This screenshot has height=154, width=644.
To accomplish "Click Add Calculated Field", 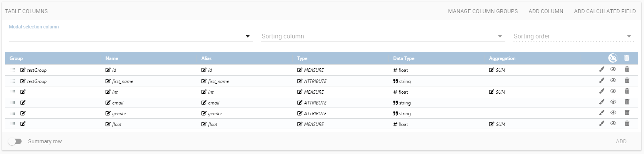I will click(x=605, y=11).
